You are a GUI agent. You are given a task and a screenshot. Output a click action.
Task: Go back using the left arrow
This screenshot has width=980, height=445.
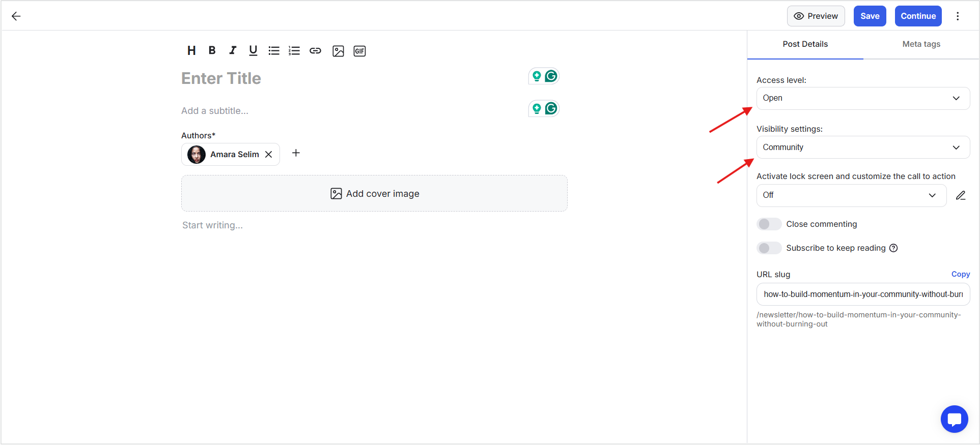click(16, 16)
